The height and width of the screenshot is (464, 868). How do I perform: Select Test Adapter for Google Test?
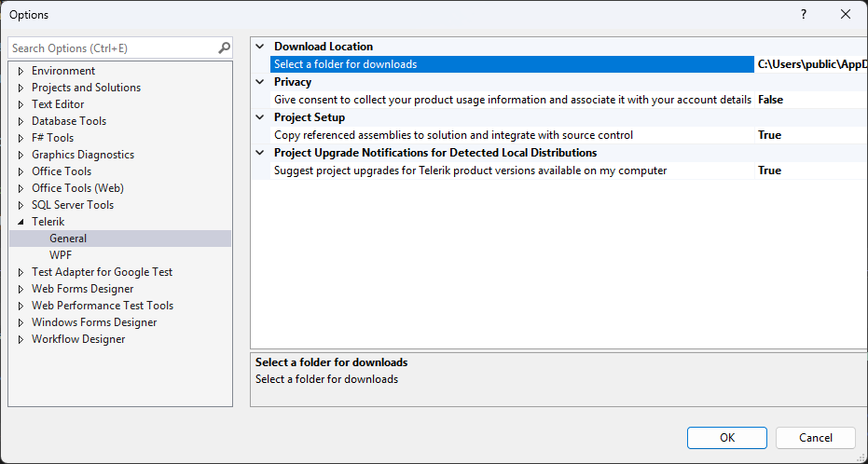tap(102, 272)
